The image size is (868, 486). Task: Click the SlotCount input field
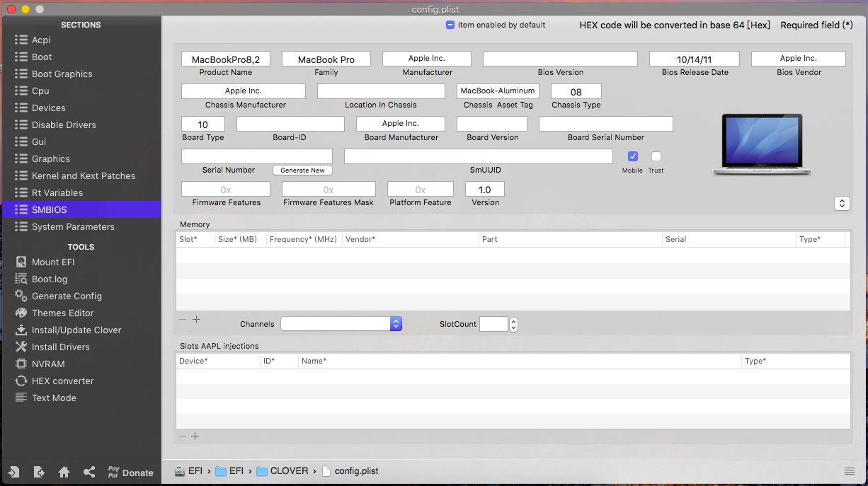point(493,324)
